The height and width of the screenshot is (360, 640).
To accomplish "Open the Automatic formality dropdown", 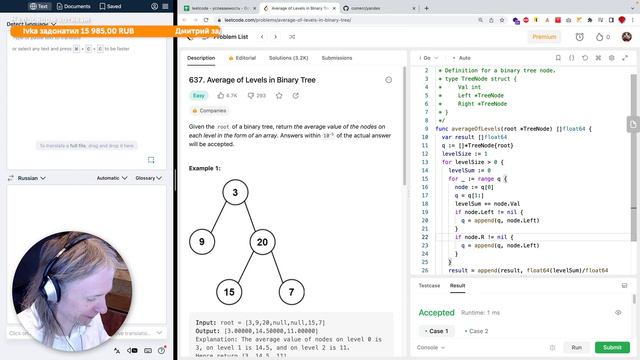I will tap(112, 178).
